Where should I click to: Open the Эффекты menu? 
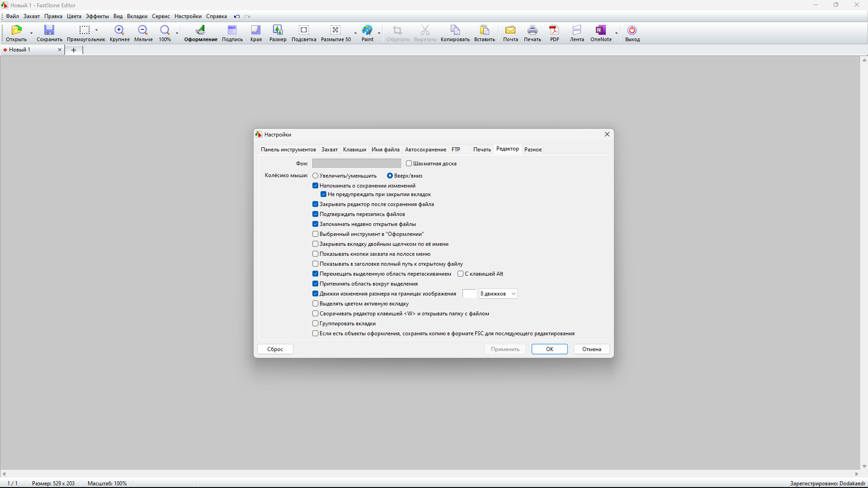97,16
